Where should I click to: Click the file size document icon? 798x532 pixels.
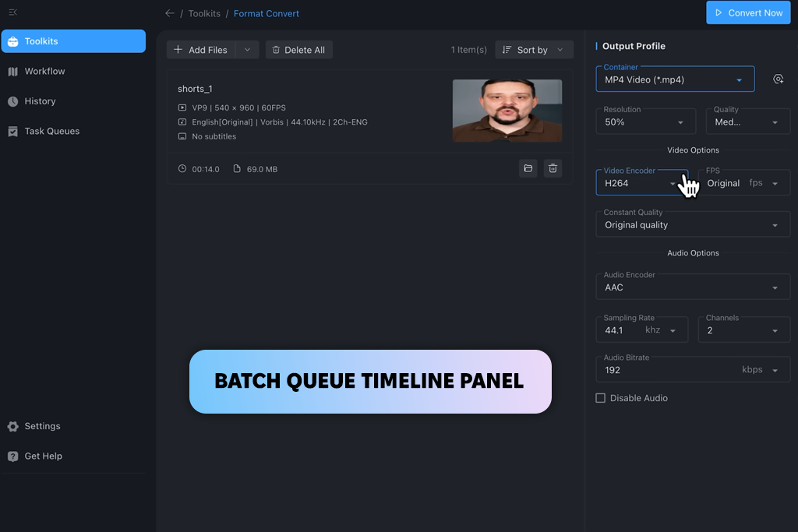click(x=237, y=169)
